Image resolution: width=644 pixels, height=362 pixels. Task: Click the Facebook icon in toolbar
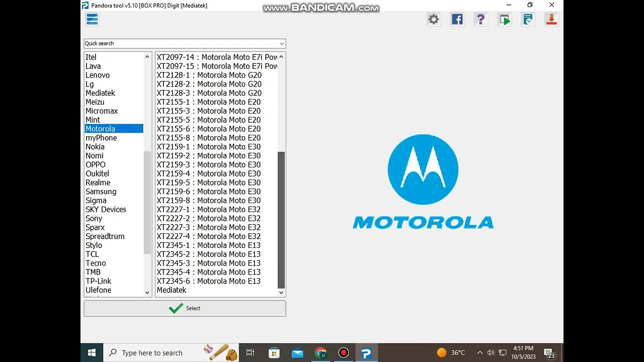tap(457, 20)
